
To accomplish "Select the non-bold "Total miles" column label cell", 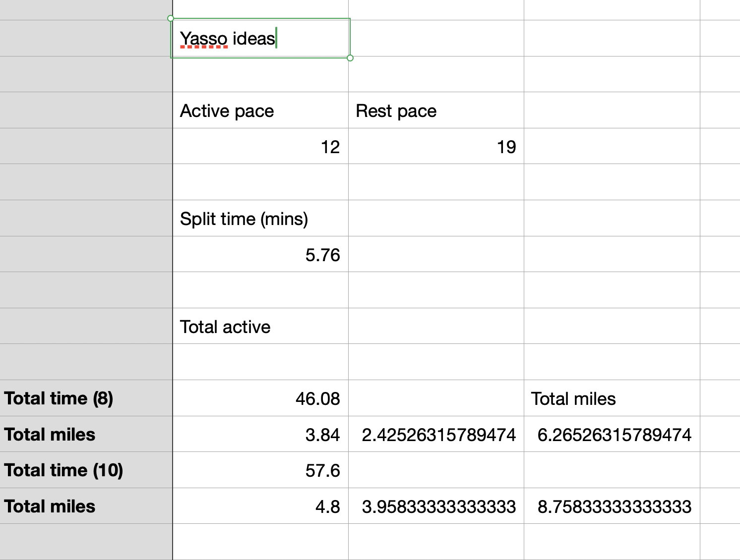I will coord(612,398).
